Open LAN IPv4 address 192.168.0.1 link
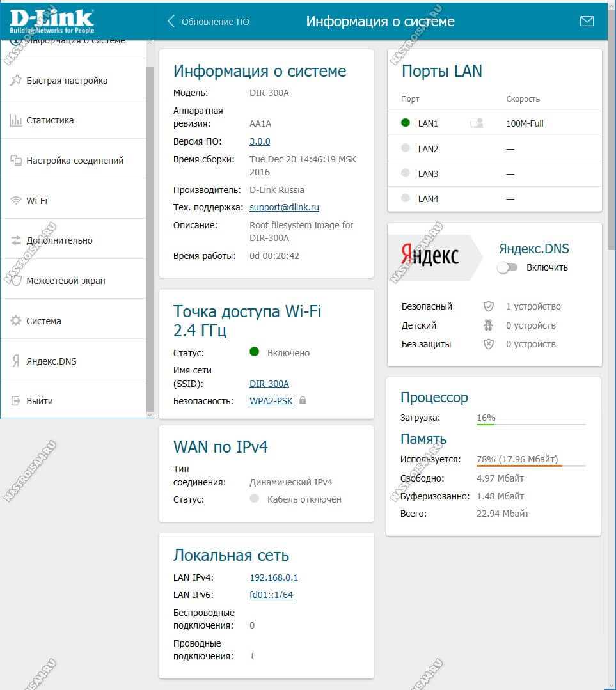The width and height of the screenshot is (616, 690). (273, 577)
